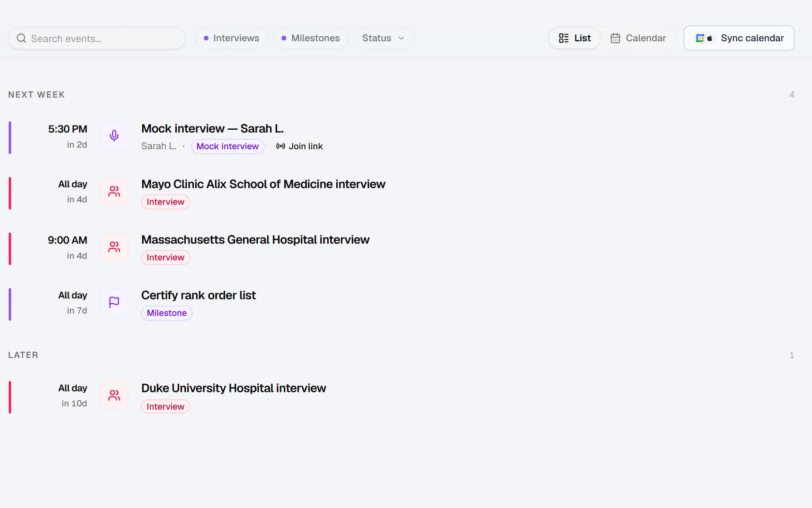The height and width of the screenshot is (508, 812).
Task: Click the LATER section header
Action: coord(23,355)
